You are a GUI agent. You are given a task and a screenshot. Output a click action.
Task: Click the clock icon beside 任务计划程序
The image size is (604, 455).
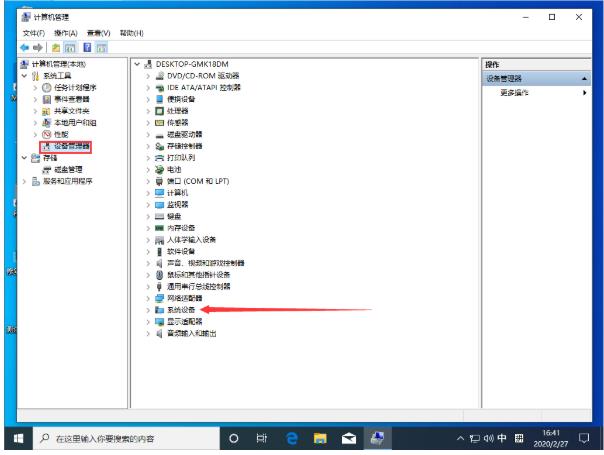(47, 87)
